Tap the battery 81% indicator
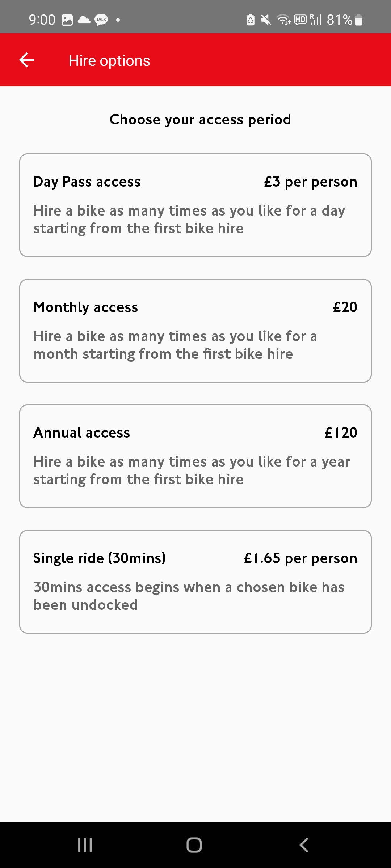Screen dimensions: 391x868 345,20
